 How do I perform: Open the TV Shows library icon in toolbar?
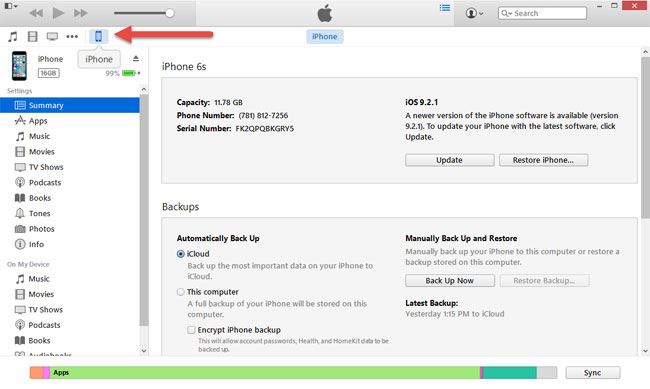tap(52, 36)
